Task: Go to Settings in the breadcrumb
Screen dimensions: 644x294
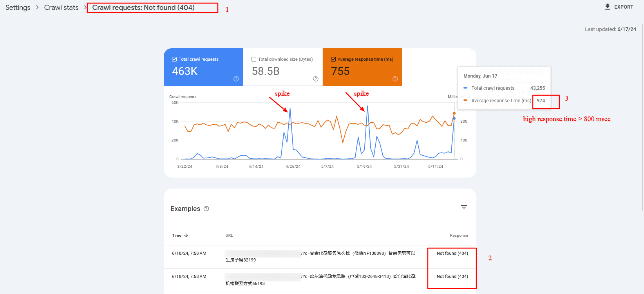Action: click(18, 7)
